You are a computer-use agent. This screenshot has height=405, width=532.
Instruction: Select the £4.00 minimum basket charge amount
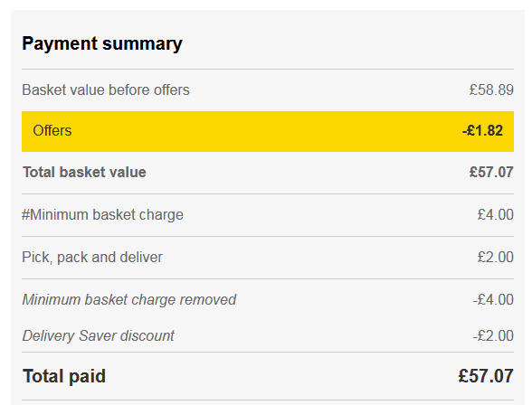pyautogui.click(x=496, y=215)
